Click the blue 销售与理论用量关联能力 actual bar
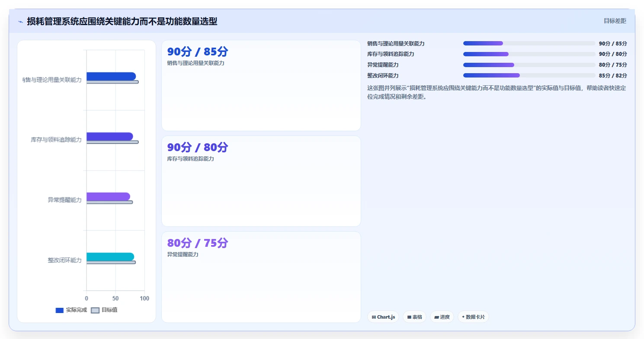The height and width of the screenshot is (339, 644). point(111,76)
